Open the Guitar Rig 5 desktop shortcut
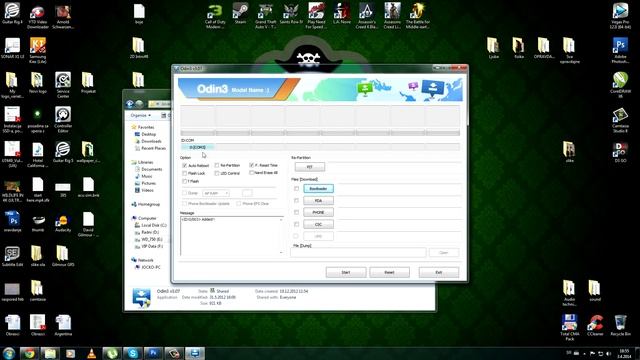 coord(63,152)
